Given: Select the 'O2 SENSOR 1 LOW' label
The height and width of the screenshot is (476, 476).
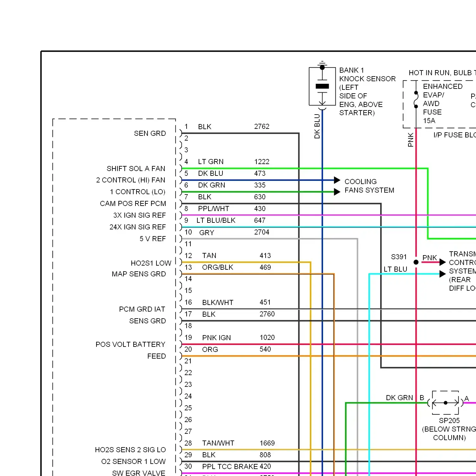Looking at the screenshot, I should tap(133, 461).
